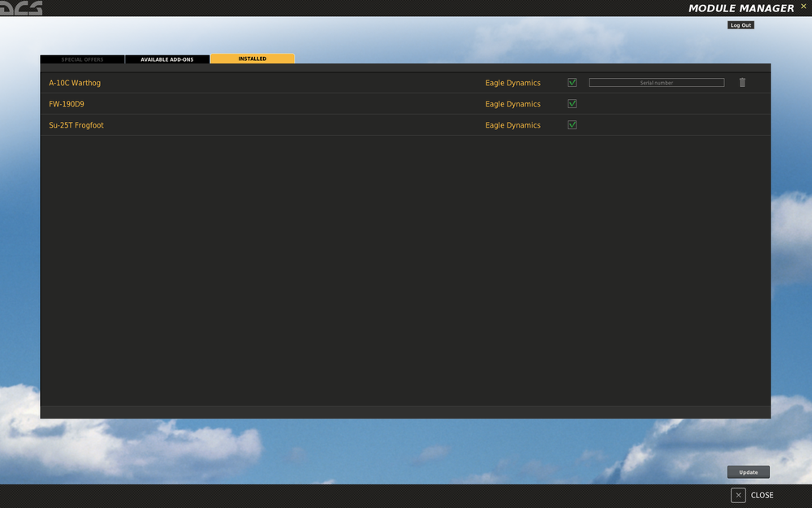This screenshot has width=812, height=508.
Task: Click the CLOSE label at bottom right
Action: (x=762, y=495)
